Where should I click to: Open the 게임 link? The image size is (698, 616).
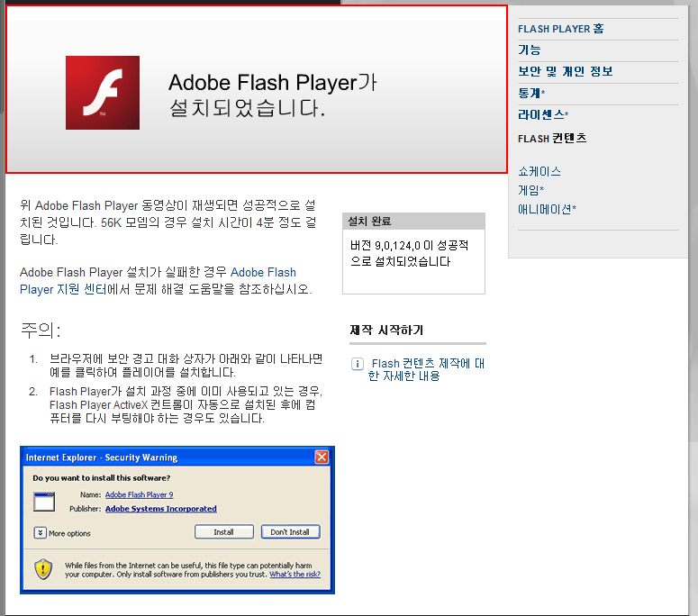[x=530, y=191]
